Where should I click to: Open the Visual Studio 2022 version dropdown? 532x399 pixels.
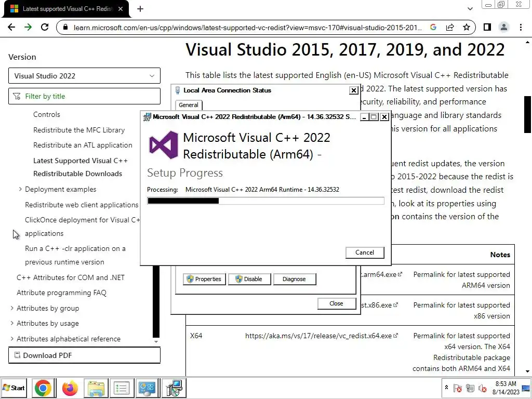(x=84, y=76)
